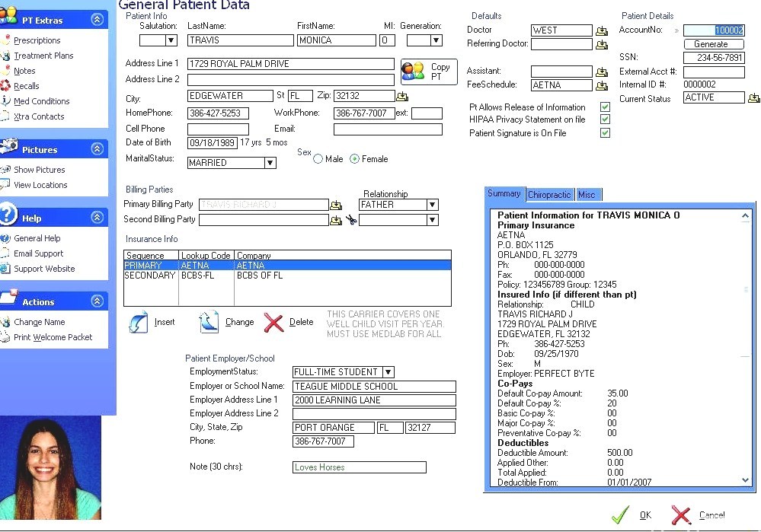
Task: Open the EmploymentStatus dropdown
Action: click(388, 372)
